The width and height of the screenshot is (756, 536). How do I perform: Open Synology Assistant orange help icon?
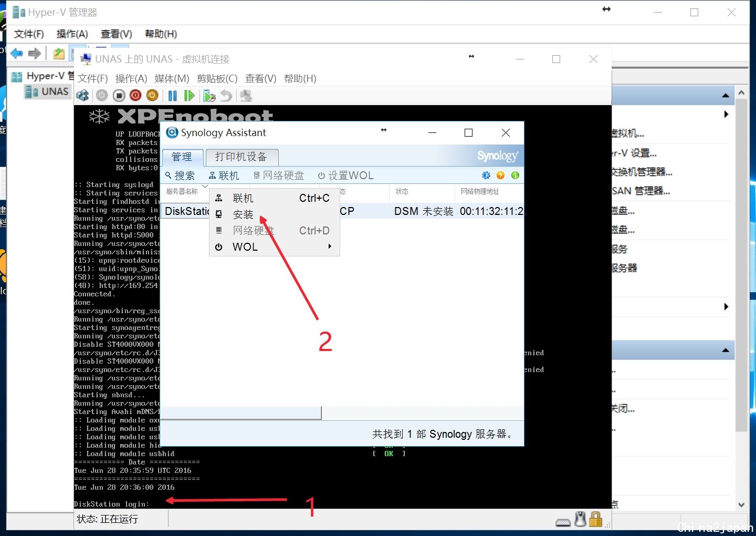point(501,175)
